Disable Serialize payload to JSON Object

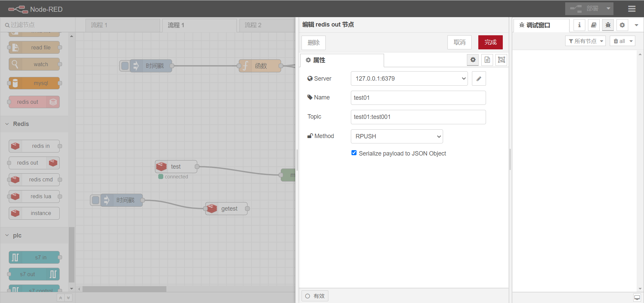(x=354, y=153)
